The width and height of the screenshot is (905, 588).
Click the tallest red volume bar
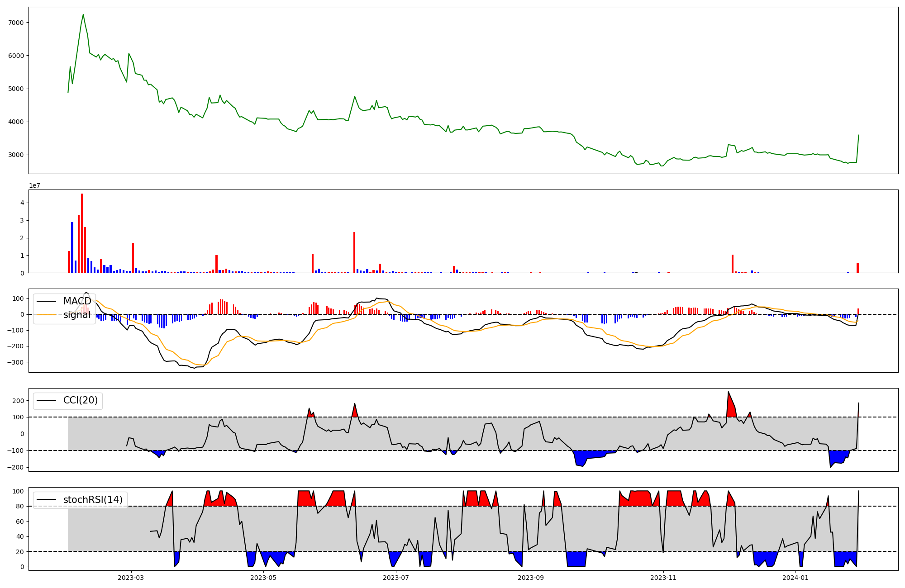pos(82,233)
